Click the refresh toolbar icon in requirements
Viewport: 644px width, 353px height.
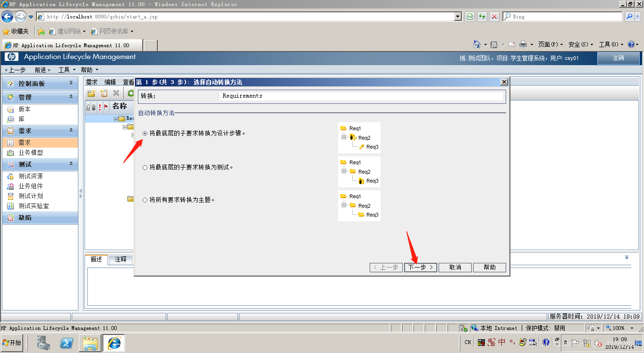(131, 93)
